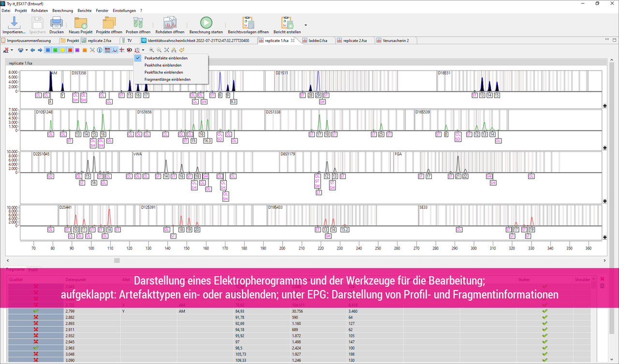Click the zoom-to-fit icon after zoom out
The image size is (619, 364).
[x=166, y=50]
